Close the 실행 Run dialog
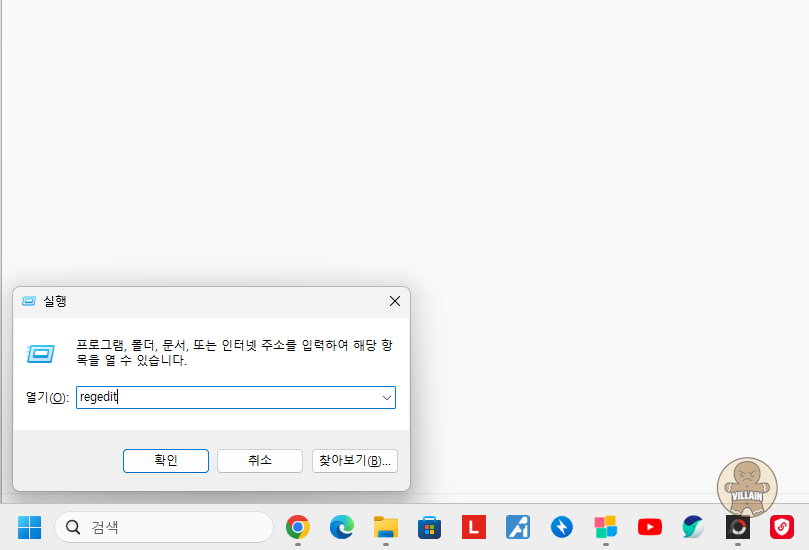This screenshot has width=809, height=550. [395, 301]
